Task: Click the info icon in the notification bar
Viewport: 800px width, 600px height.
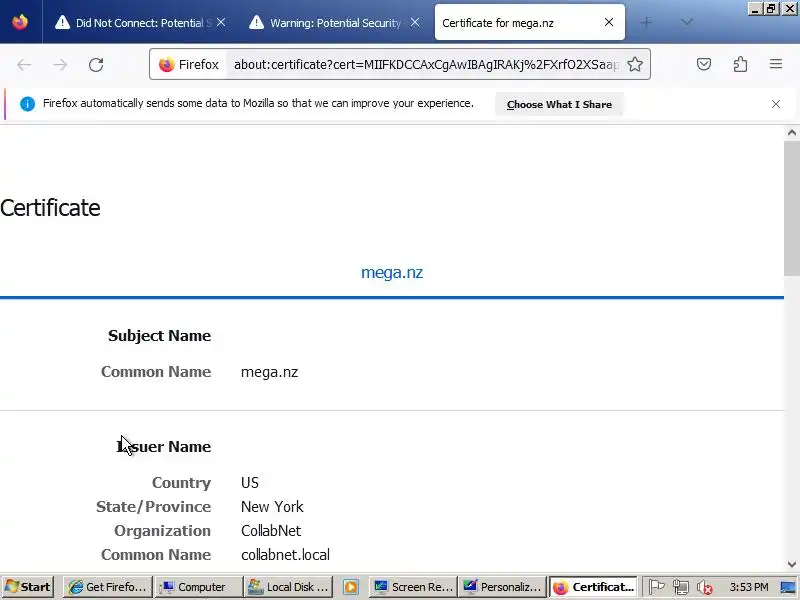Action: [27, 104]
